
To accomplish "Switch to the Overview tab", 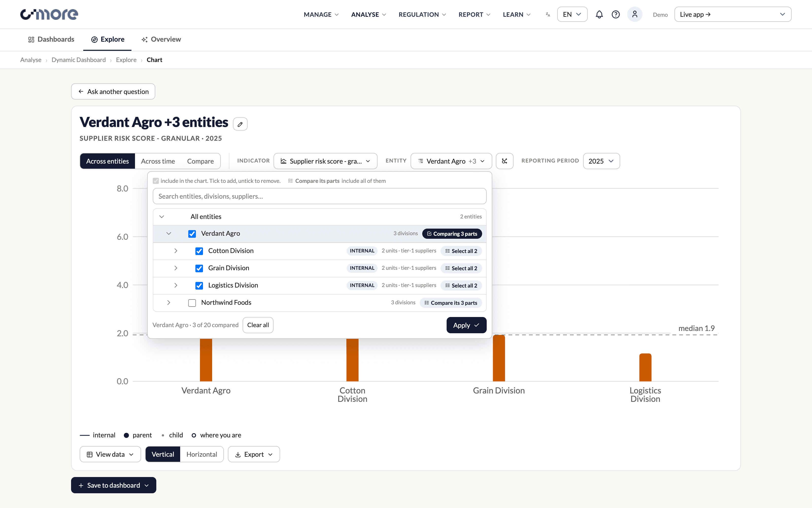I will click(161, 39).
